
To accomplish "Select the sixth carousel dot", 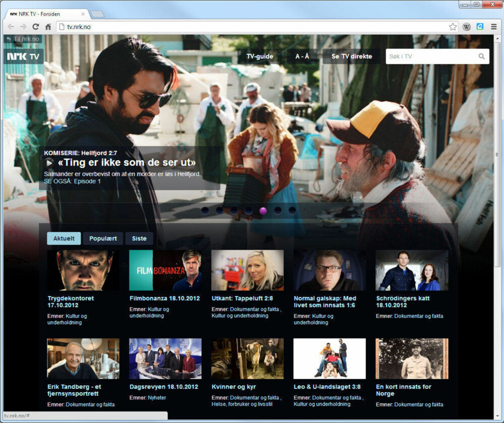I will [x=278, y=210].
